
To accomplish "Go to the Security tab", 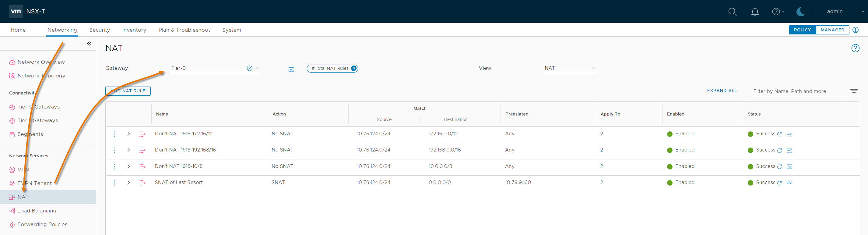I will point(99,30).
